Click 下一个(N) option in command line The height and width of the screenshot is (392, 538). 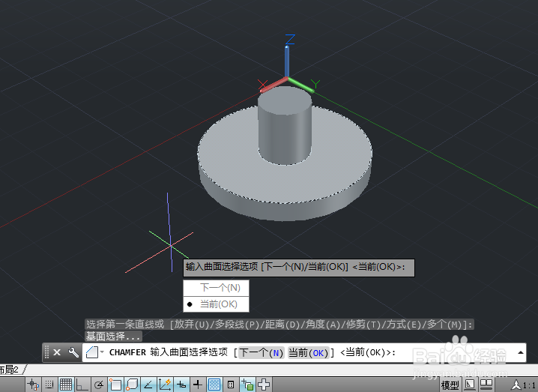pyautogui.click(x=261, y=352)
